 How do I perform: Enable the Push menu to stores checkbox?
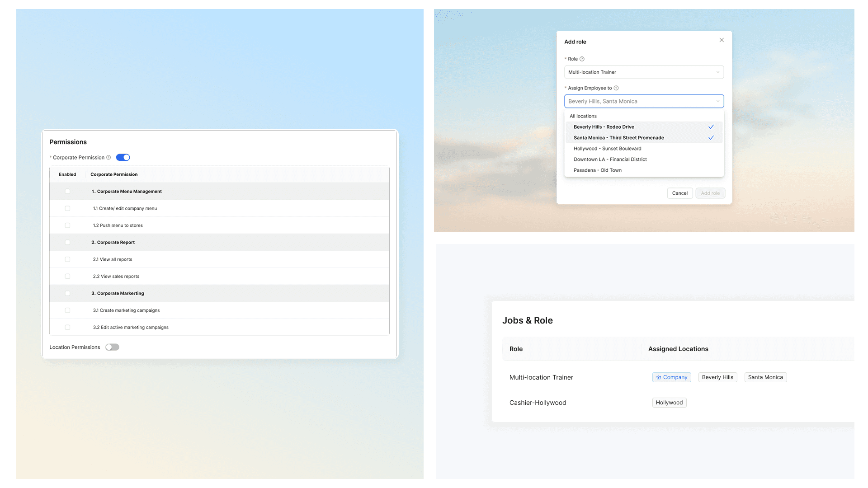pos(67,225)
